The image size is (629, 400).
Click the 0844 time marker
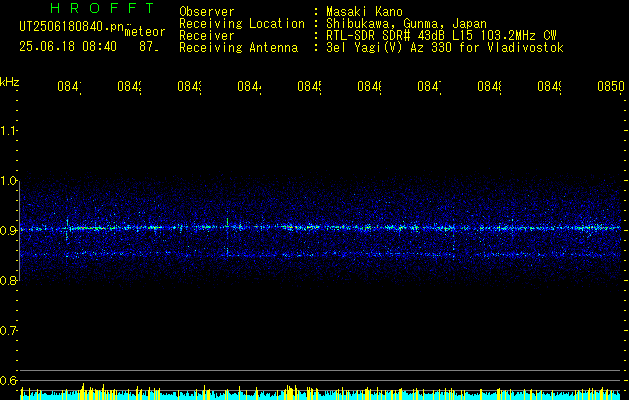pos(250,86)
